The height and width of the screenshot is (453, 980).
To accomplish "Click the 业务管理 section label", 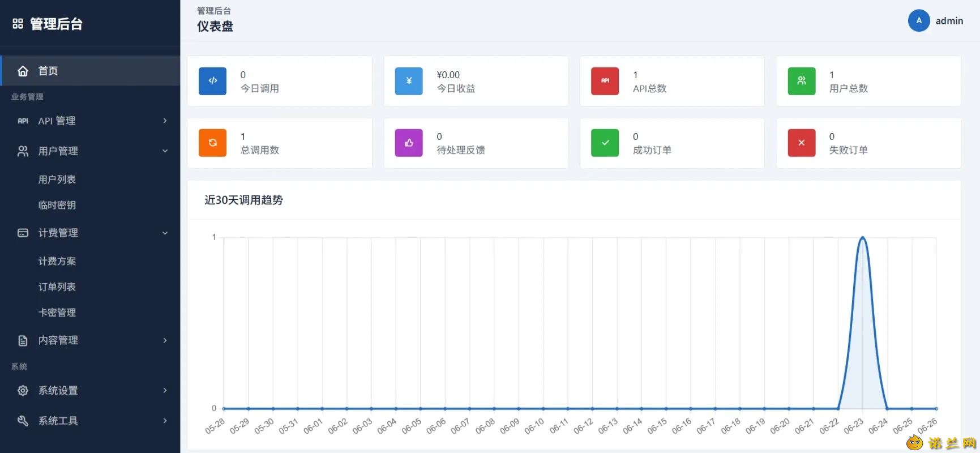I will tap(27, 97).
